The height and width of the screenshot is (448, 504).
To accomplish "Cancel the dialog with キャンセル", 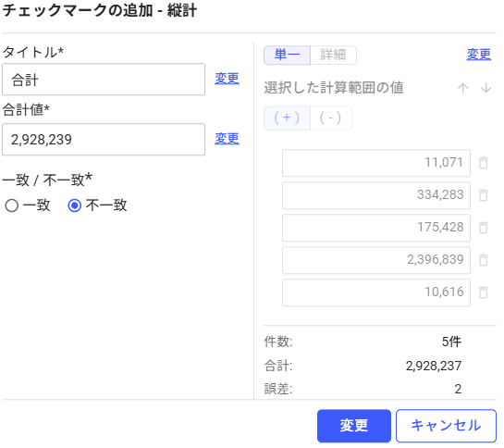I will pos(446,426).
